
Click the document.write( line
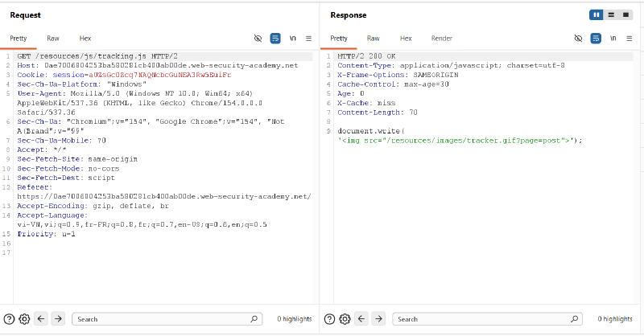pos(371,131)
